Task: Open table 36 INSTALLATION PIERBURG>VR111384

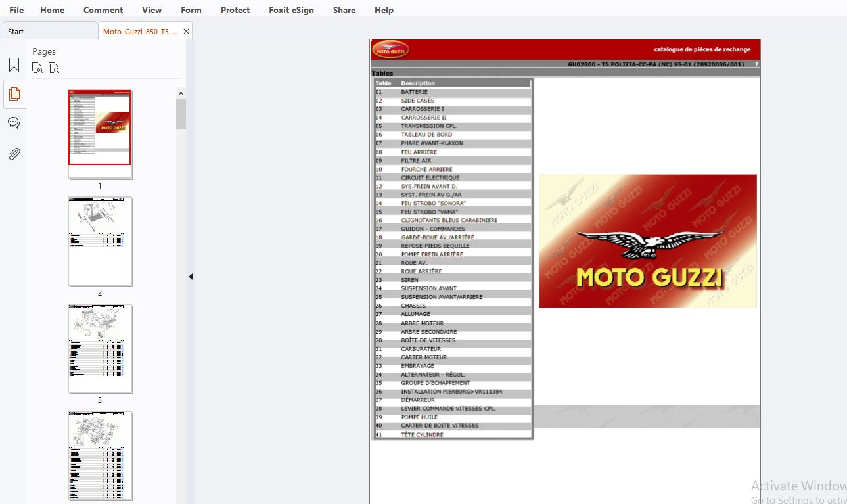Action: coord(452,392)
